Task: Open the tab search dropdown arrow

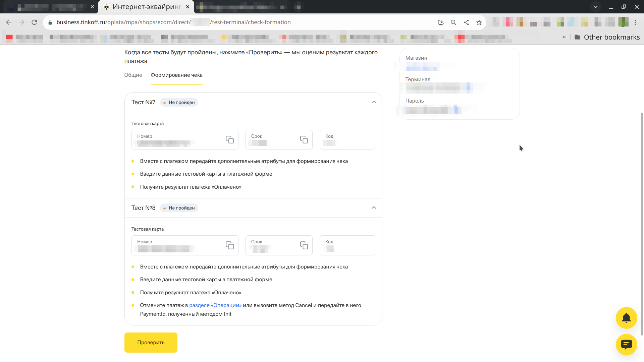Action: (x=596, y=7)
